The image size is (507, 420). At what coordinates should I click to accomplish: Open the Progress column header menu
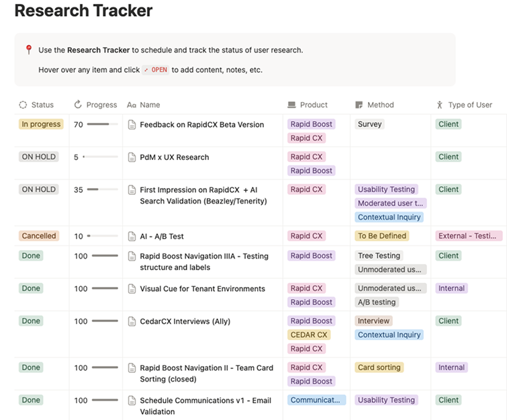(95, 105)
